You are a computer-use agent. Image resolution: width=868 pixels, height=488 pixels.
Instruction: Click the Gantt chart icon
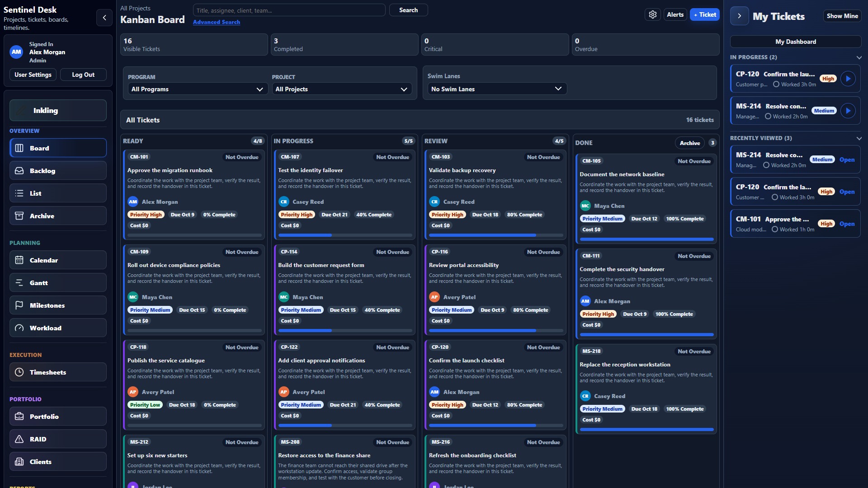point(19,283)
